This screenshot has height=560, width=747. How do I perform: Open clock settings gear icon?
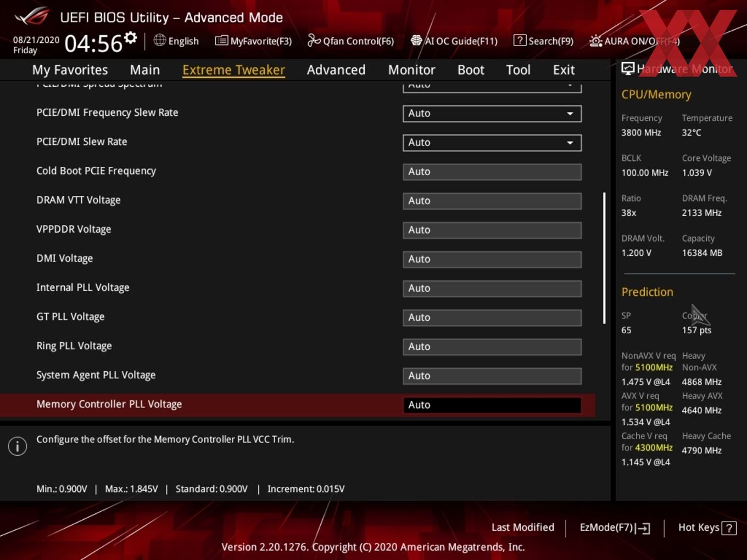(x=130, y=38)
